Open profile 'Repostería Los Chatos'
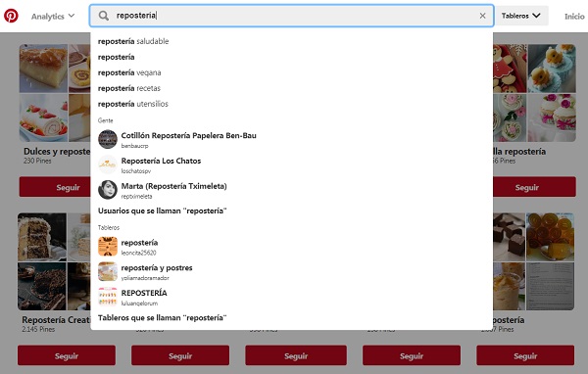 click(161, 161)
